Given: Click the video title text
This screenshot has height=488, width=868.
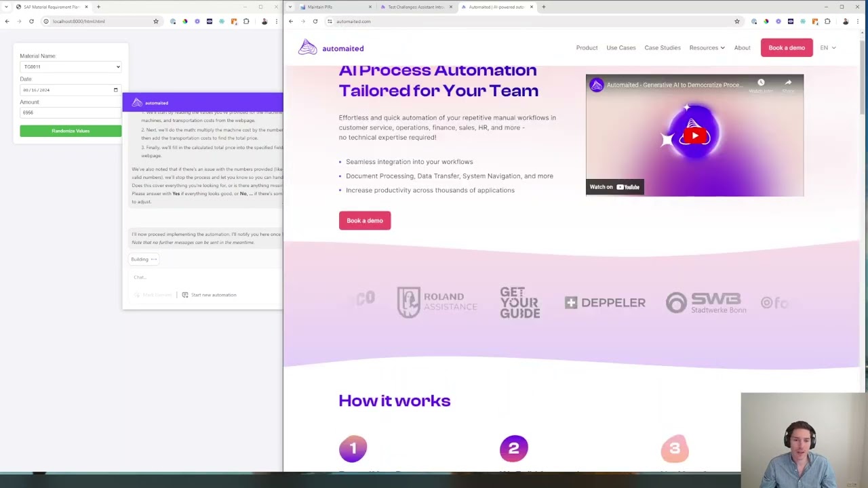Looking at the screenshot, I should [674, 85].
